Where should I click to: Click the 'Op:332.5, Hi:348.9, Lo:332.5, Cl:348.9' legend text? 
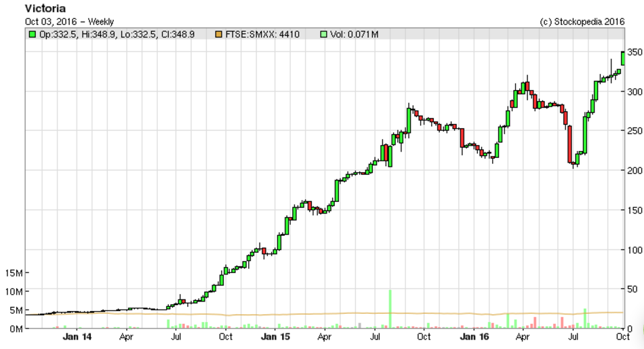(x=117, y=35)
